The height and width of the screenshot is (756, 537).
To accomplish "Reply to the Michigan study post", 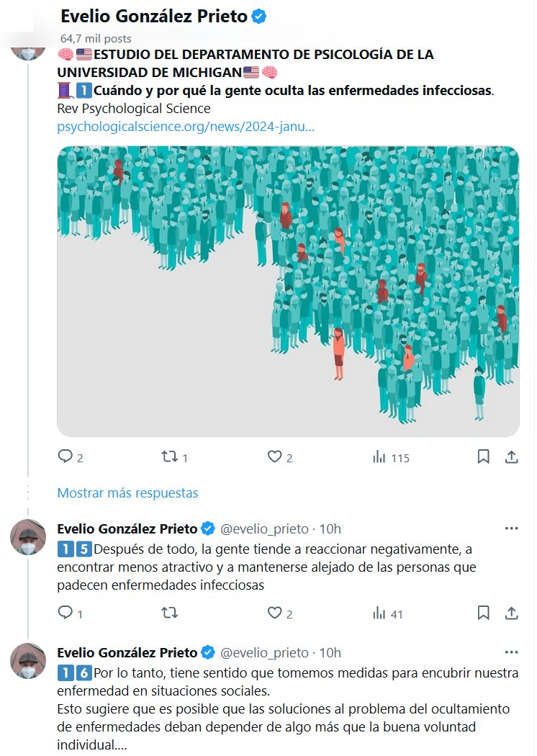I will pyautogui.click(x=66, y=456).
